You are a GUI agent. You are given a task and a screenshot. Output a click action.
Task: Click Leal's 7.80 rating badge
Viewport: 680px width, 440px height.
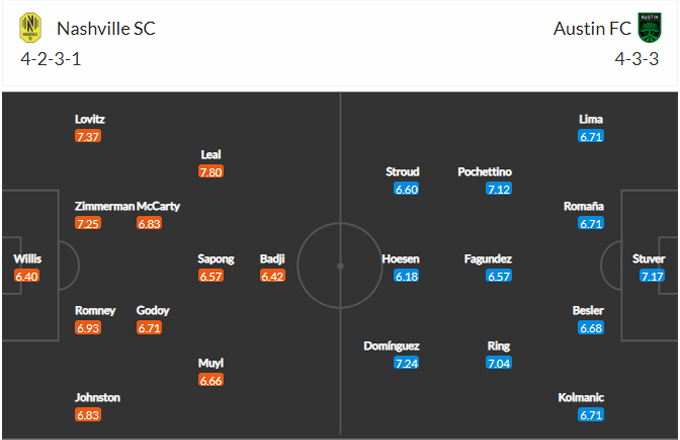(210, 172)
